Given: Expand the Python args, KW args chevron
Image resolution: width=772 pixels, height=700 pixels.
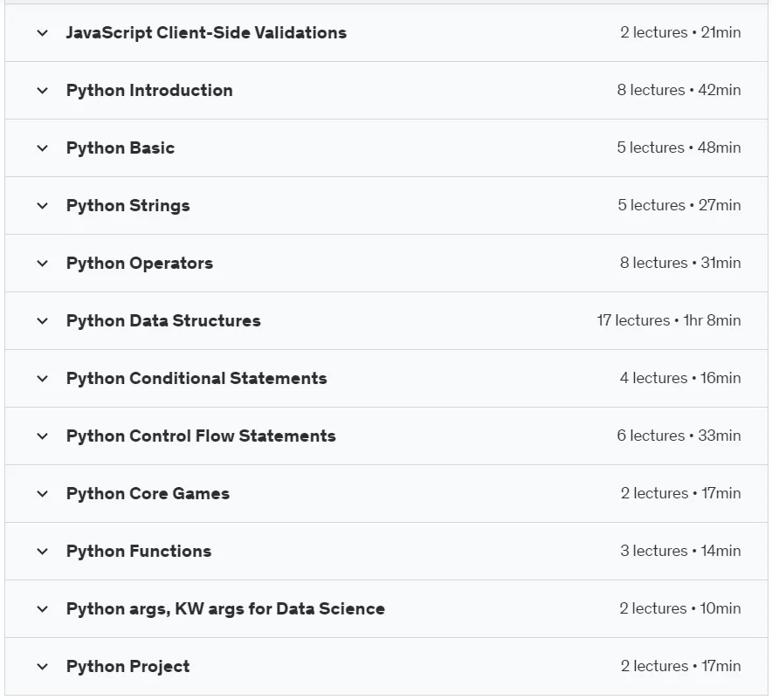Looking at the screenshot, I should 42,608.
